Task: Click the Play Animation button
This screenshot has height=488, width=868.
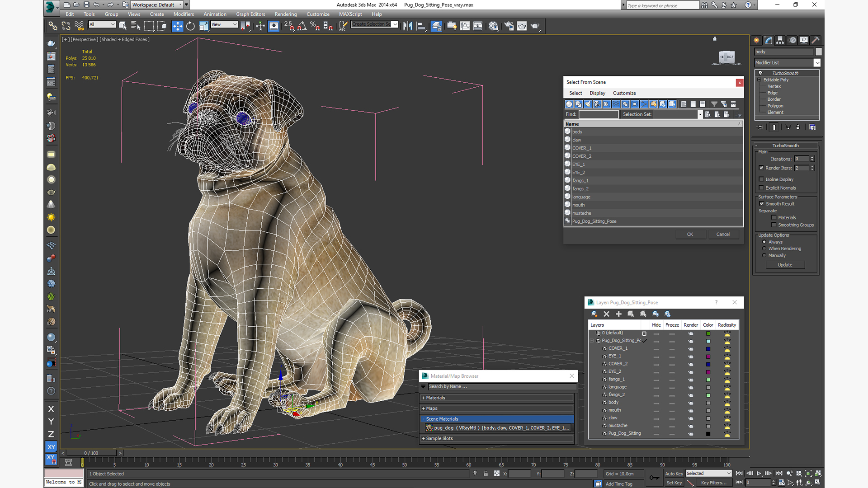Action: (759, 474)
